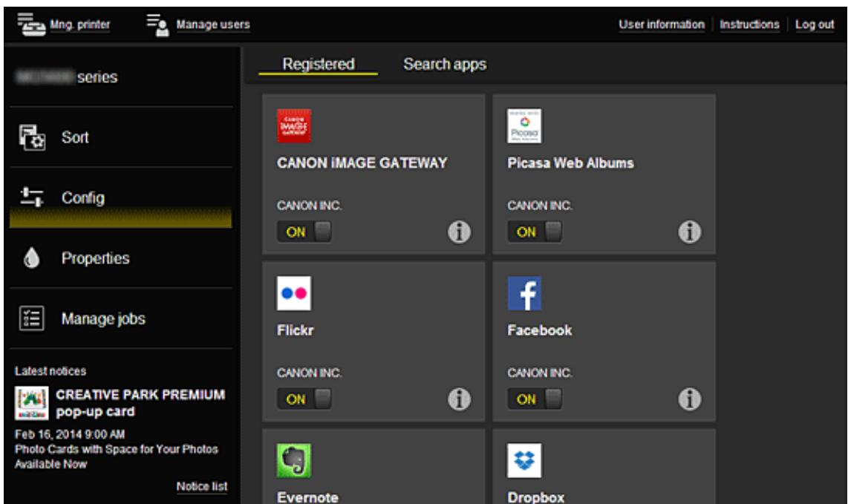Image resolution: width=848 pixels, height=504 pixels.
Task: Click the Properties ink drop icon
Action: 31,258
